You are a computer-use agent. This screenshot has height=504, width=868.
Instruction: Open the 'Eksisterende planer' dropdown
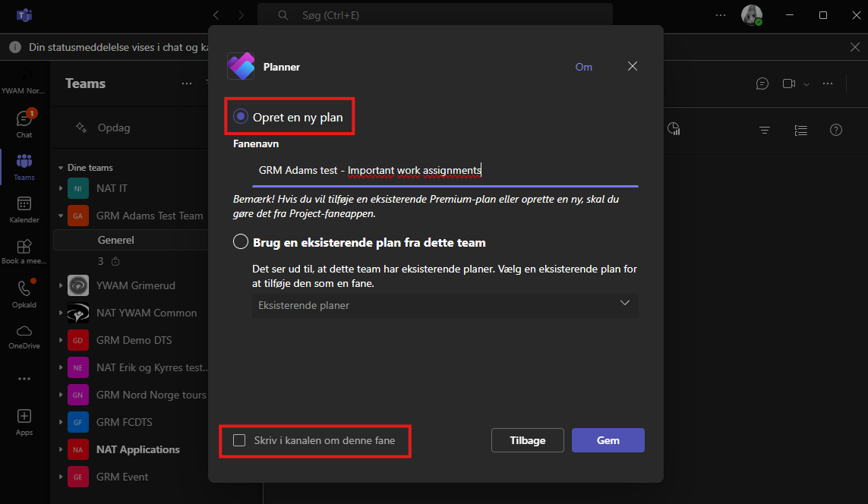click(445, 305)
